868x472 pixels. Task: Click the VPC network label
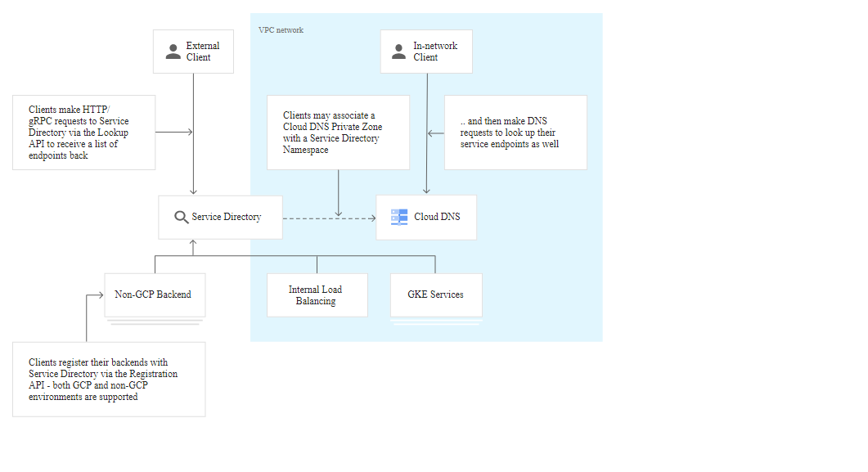[x=281, y=30]
